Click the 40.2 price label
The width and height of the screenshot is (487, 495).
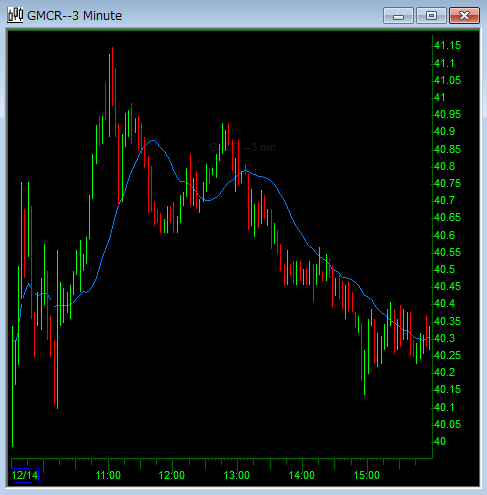[x=445, y=372]
